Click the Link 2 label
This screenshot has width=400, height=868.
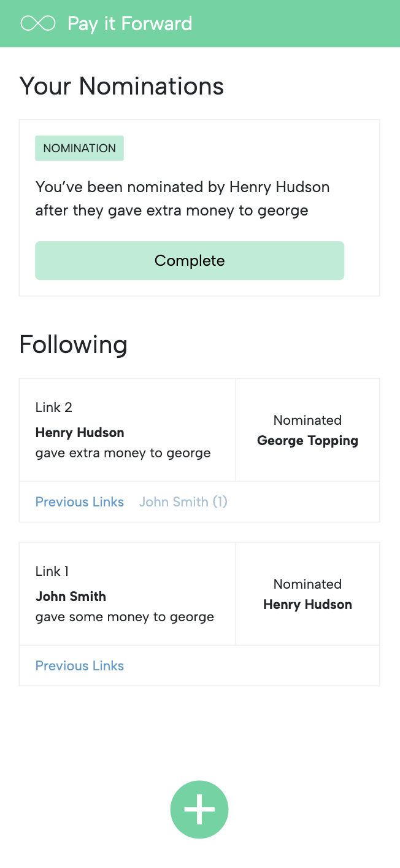click(x=54, y=407)
